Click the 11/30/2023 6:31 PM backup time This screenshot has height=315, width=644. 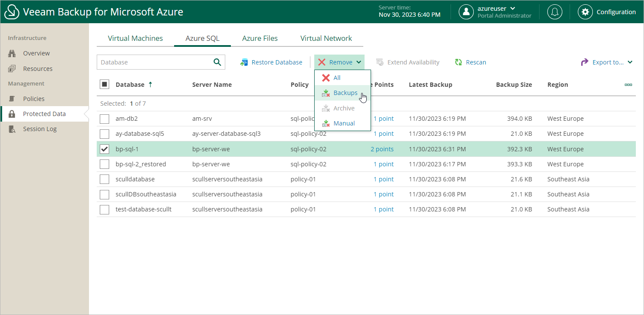[437, 149]
